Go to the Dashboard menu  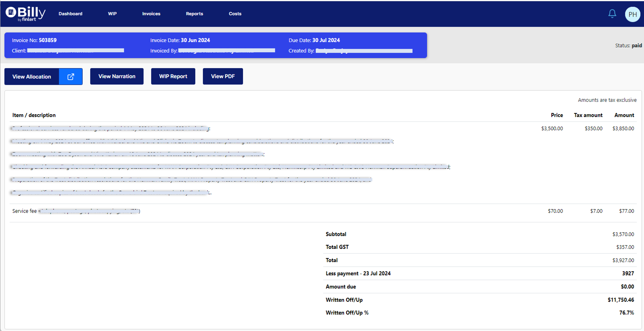pos(70,14)
